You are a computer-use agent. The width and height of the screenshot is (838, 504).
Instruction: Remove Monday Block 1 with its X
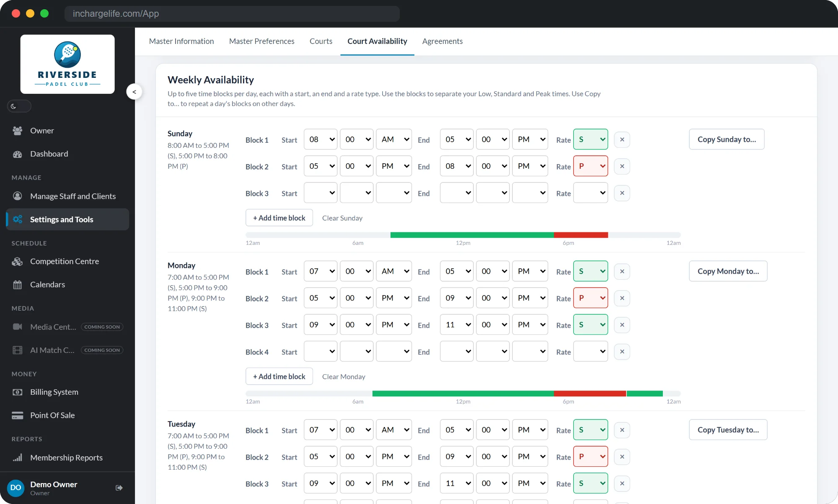622,271
